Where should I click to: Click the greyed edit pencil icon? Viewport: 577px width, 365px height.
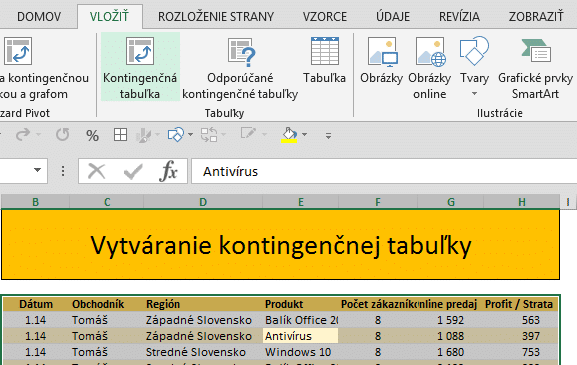(248, 133)
